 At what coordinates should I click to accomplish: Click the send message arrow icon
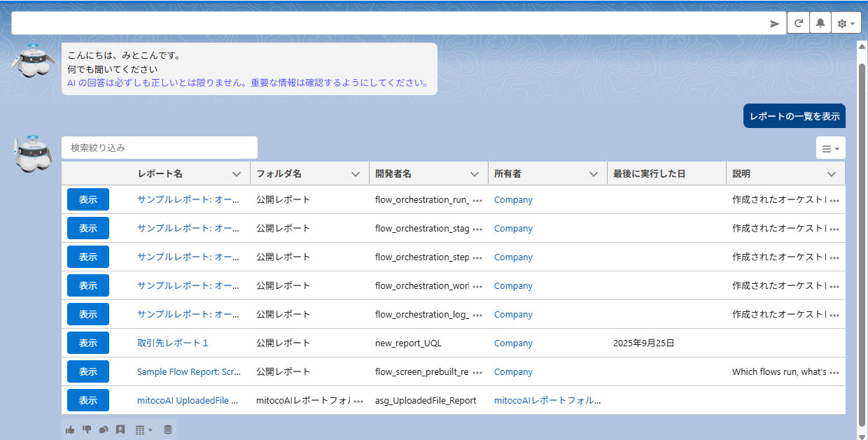(775, 22)
